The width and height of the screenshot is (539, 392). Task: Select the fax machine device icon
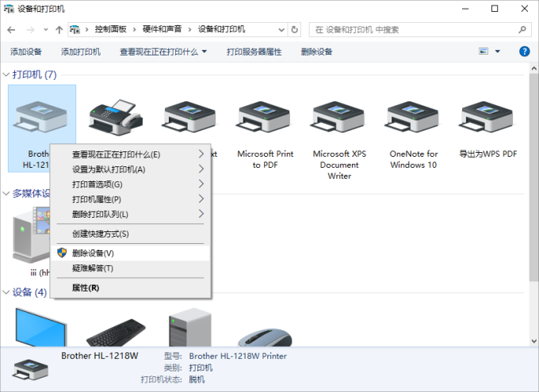tap(115, 117)
